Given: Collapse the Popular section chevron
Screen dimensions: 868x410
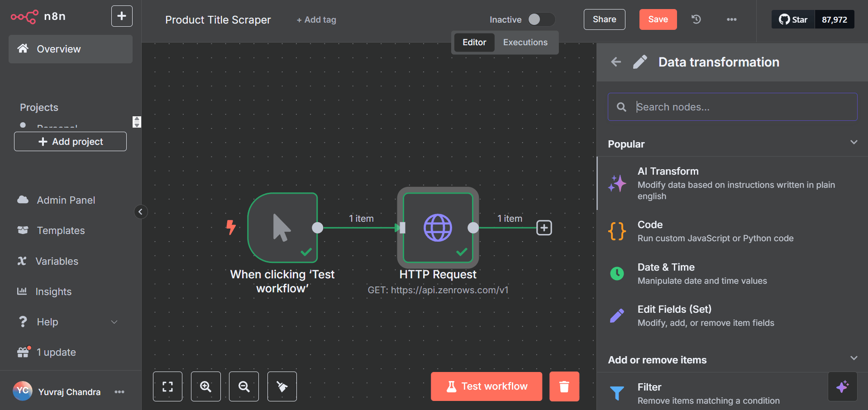Looking at the screenshot, I should 854,142.
